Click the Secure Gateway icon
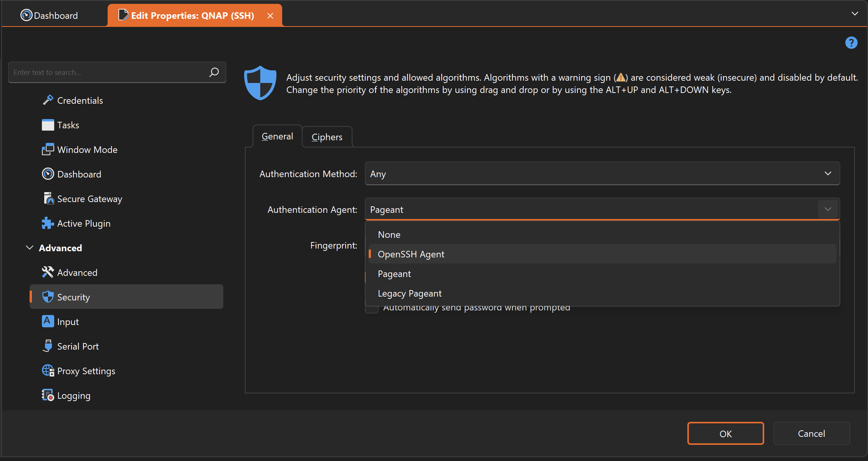 pos(48,199)
